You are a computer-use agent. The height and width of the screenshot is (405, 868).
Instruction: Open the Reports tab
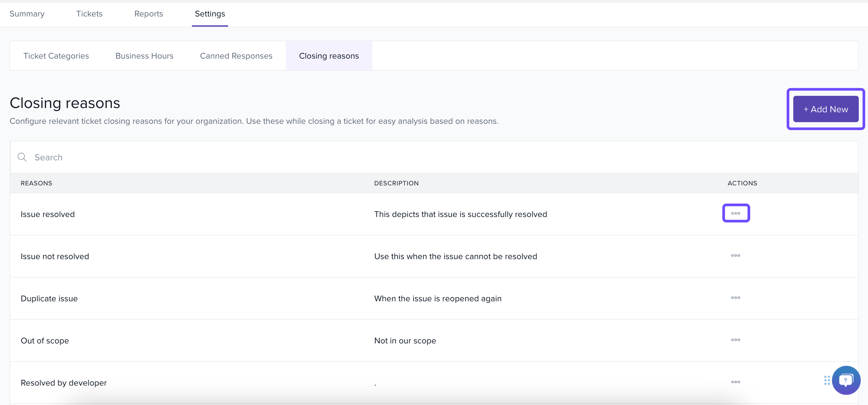(148, 14)
